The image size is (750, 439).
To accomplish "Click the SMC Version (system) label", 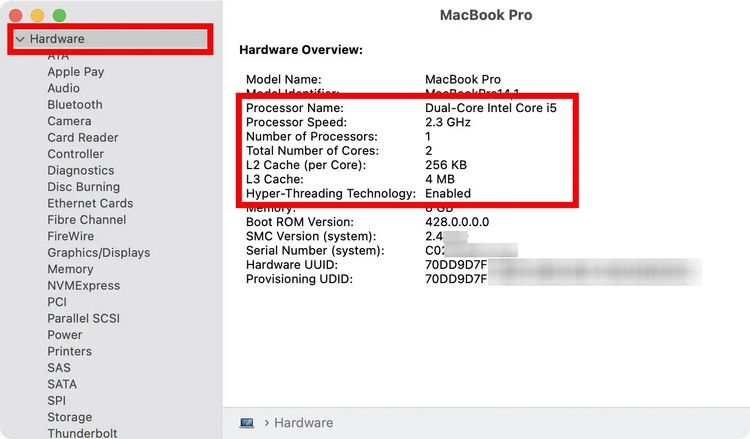I will click(311, 236).
